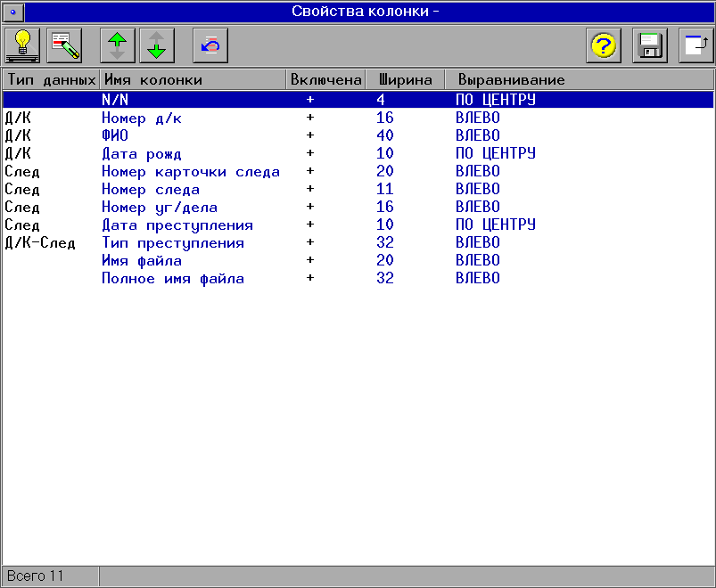Toggle the + in the Имя файла row
Screen dimensions: 716x588
tap(310, 259)
